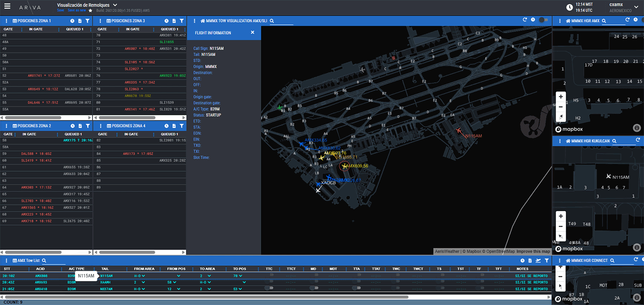Favorite the view with the star icon
The height and width of the screenshot is (305, 644).
click(x=91, y=10)
